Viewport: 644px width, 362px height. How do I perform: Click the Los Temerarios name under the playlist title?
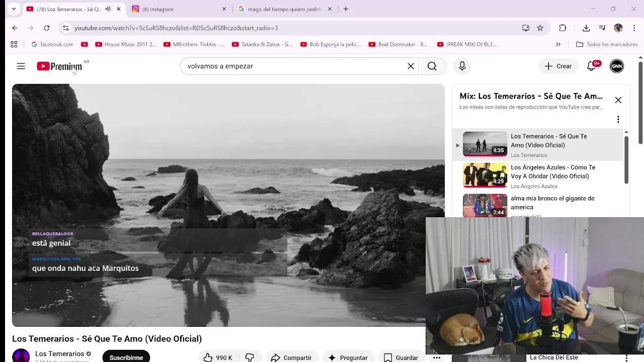529,155
